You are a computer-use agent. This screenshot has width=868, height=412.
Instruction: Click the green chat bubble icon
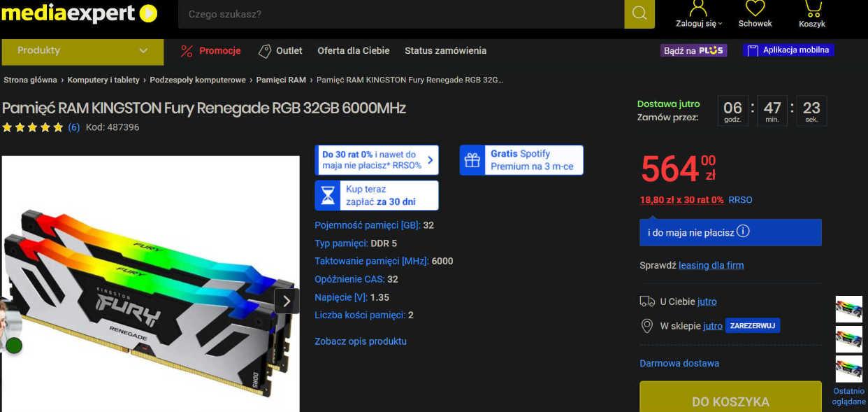point(14,345)
